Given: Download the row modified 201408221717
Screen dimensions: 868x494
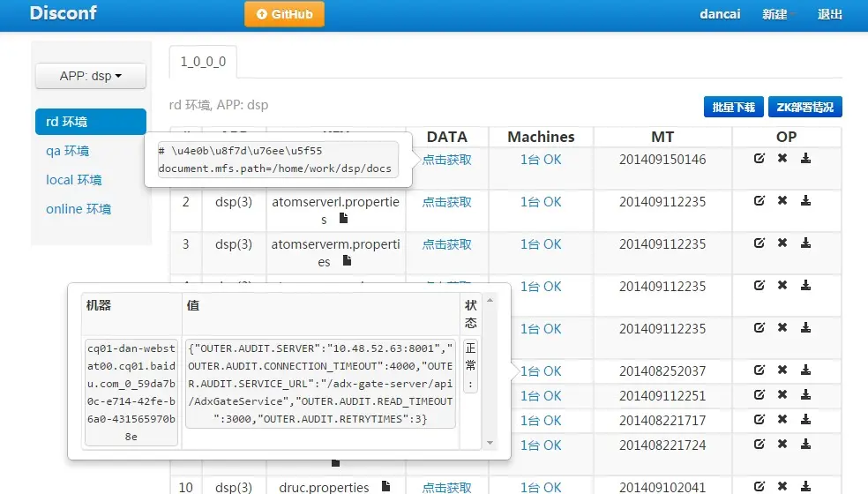Looking at the screenshot, I should pos(806,419).
